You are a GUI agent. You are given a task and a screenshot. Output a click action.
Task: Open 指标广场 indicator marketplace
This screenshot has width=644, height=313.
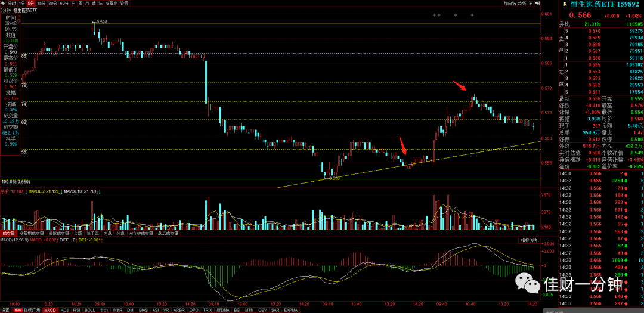pos(31,310)
